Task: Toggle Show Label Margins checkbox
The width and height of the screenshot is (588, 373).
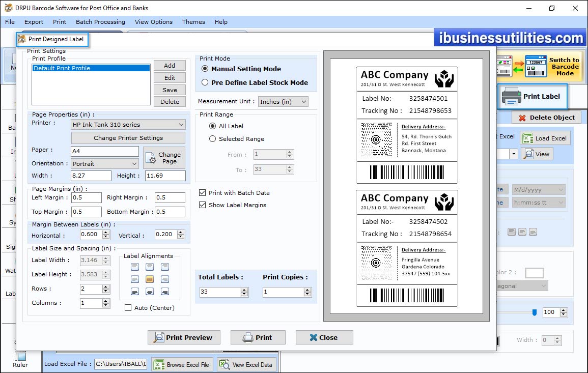Action: (203, 205)
